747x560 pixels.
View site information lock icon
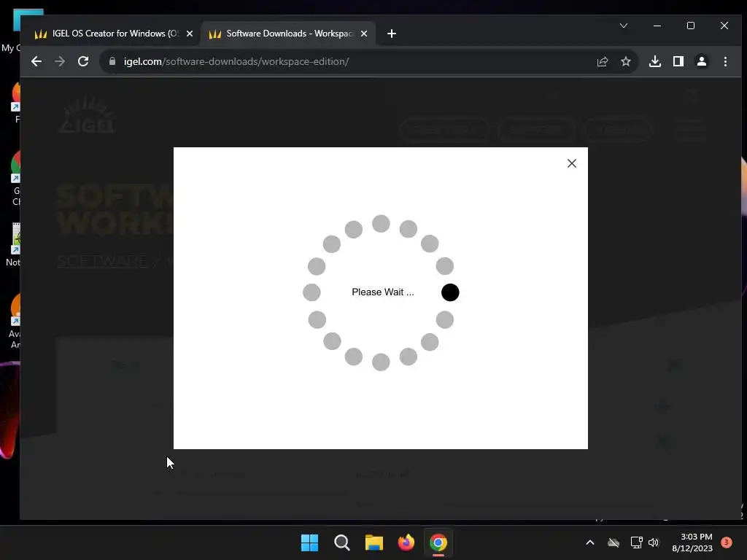[x=112, y=61]
